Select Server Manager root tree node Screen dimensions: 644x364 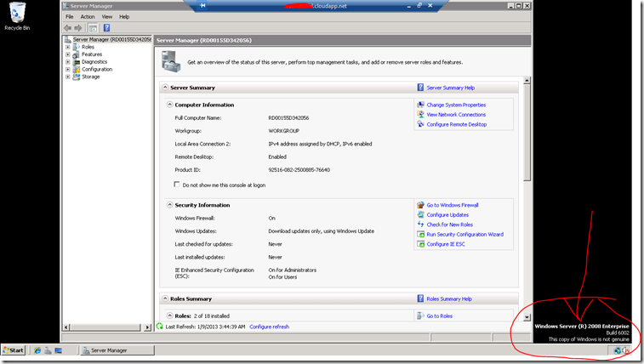pyautogui.click(x=111, y=39)
